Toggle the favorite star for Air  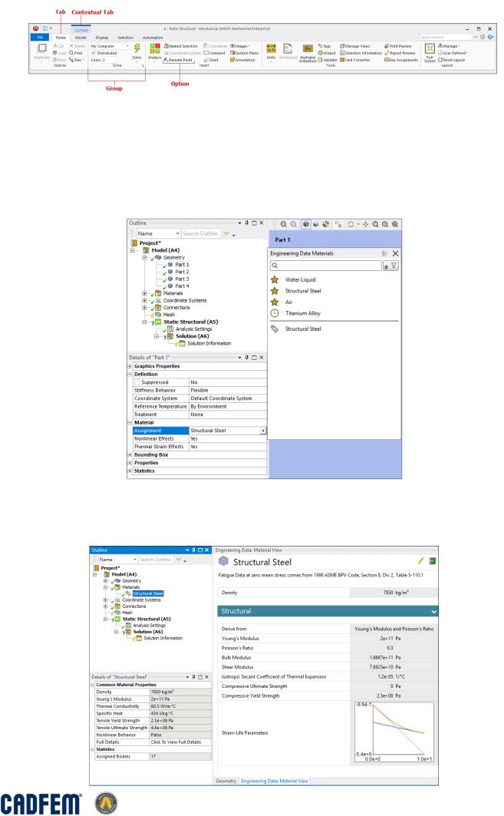click(x=275, y=302)
